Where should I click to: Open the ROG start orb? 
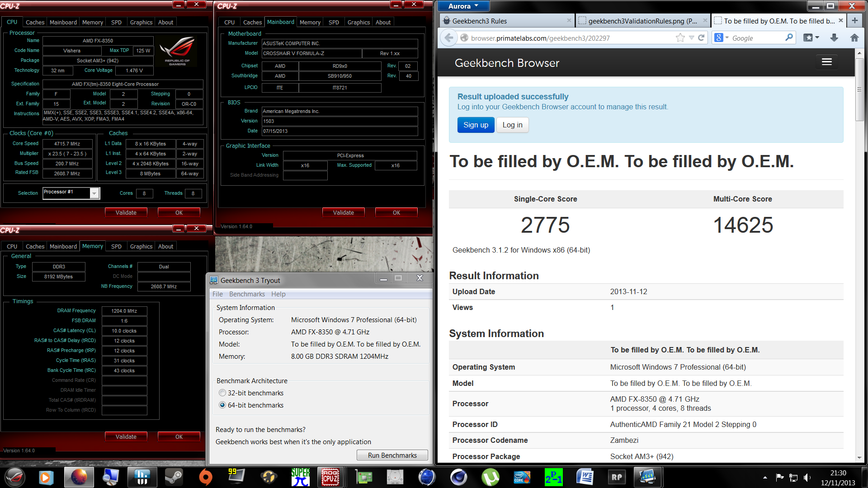15,477
